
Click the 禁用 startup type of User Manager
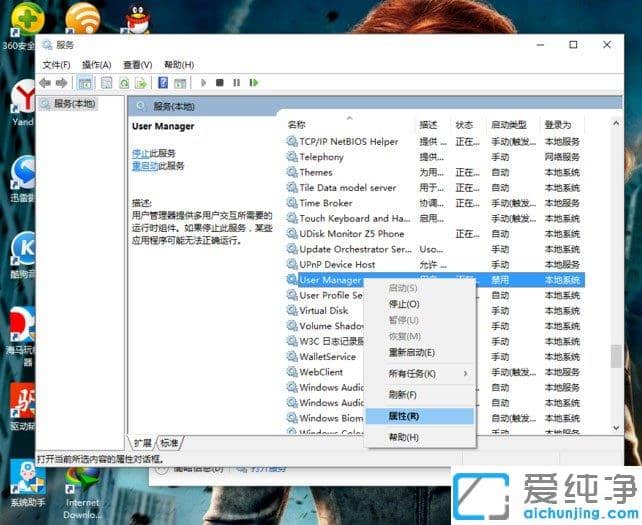tap(500, 280)
